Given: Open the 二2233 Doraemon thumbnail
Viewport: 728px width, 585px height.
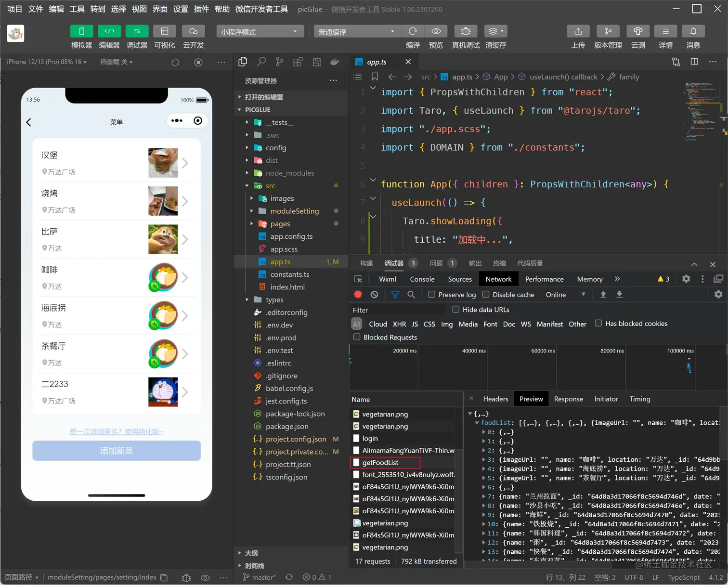Looking at the screenshot, I should 163,392.
